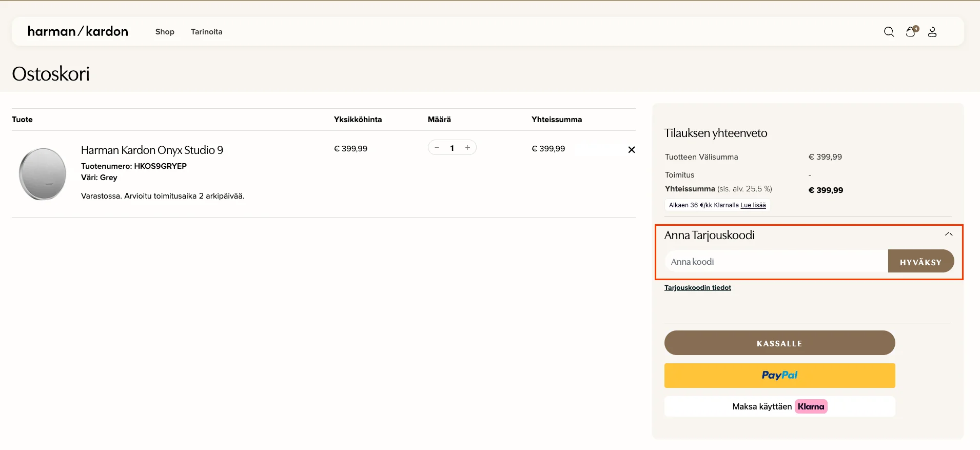
Task: Decrease quantity with minus button
Action: pos(437,148)
